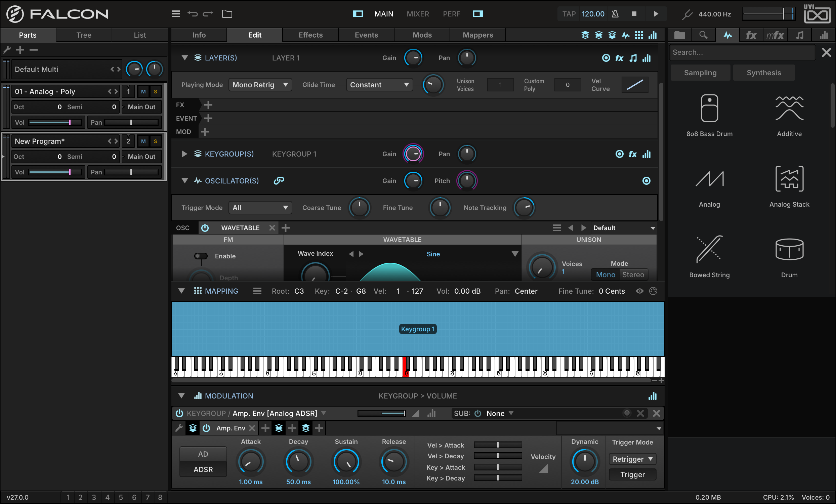The width and height of the screenshot is (836, 504).
Task: Stop playback with the stop button
Action: tap(634, 14)
